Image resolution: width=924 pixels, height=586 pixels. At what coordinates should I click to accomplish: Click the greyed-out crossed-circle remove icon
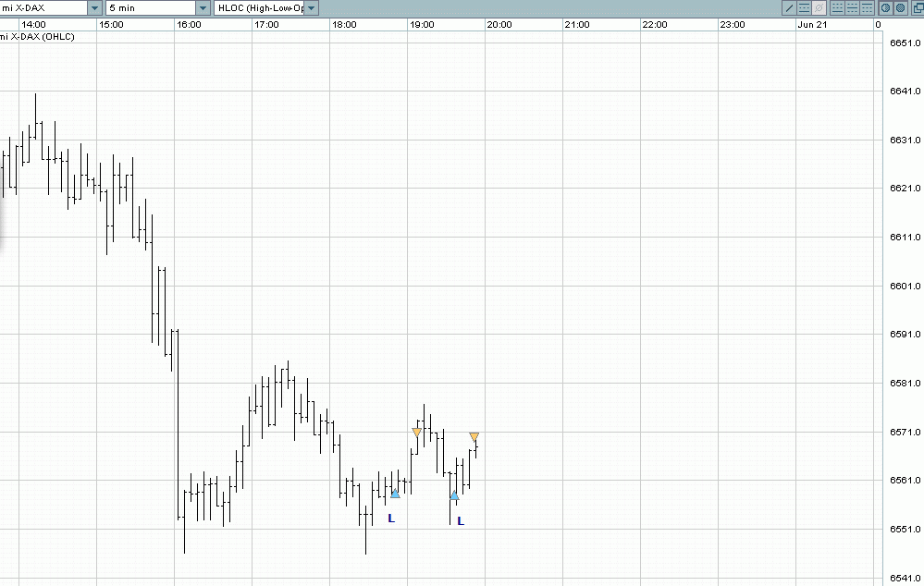819,7
